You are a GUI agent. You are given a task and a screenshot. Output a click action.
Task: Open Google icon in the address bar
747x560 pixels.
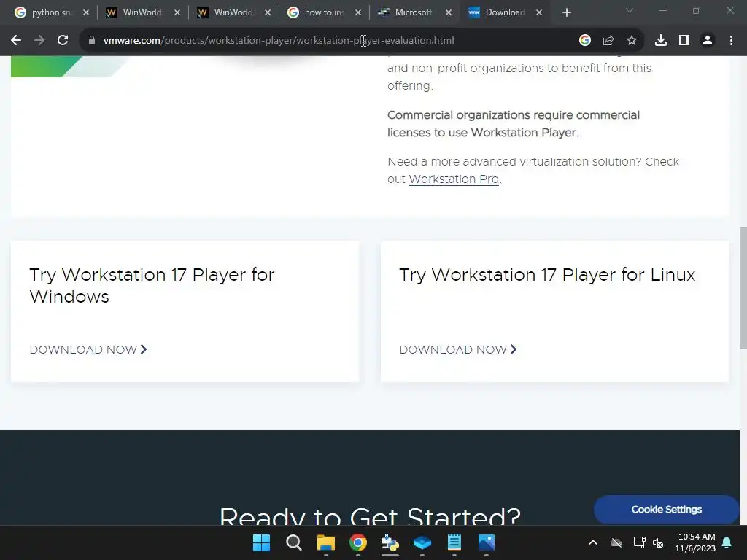point(585,41)
